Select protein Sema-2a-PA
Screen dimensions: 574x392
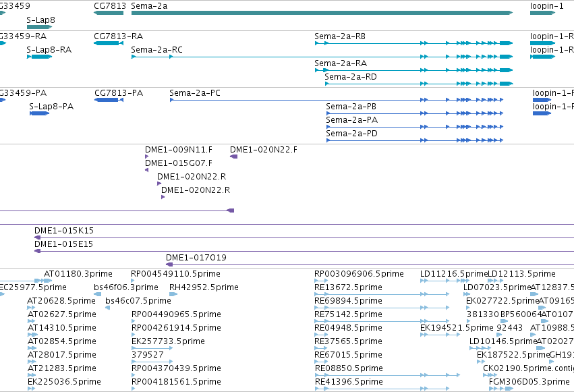coord(415,127)
